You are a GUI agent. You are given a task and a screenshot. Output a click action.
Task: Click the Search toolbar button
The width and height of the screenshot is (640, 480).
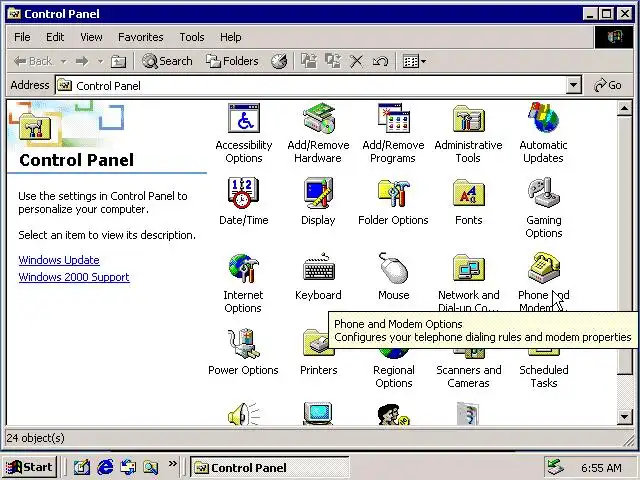coord(167,61)
